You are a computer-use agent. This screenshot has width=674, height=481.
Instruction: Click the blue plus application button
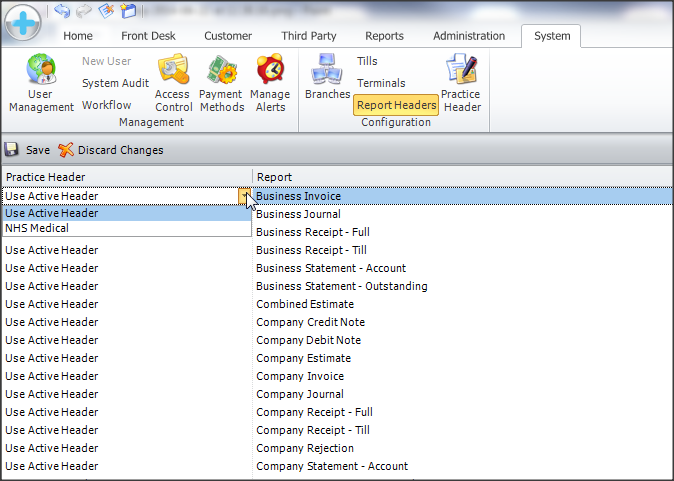point(22,21)
